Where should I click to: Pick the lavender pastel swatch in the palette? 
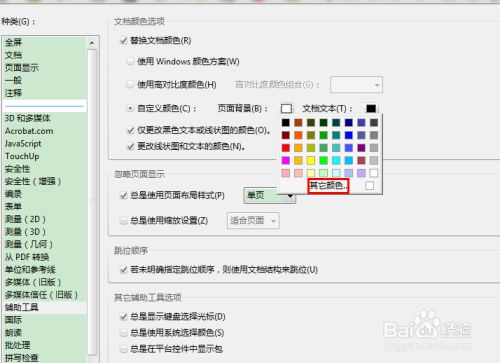[361, 173]
